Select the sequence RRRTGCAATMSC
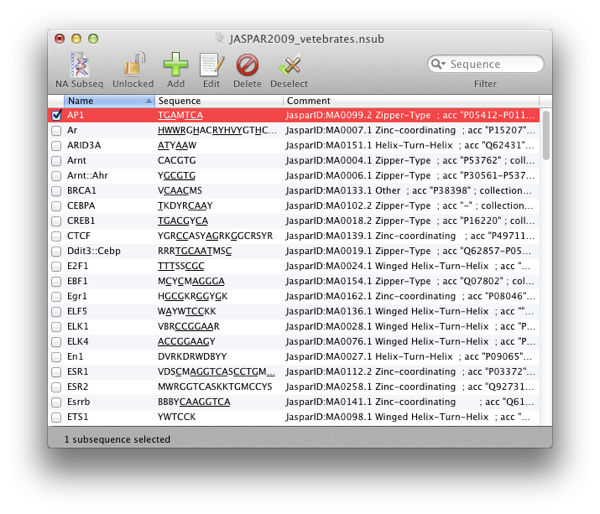The image size is (600, 514). [195, 251]
